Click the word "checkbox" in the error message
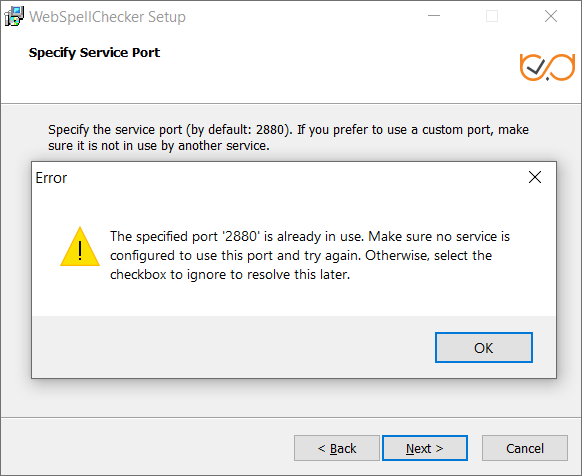 pyautogui.click(x=138, y=275)
